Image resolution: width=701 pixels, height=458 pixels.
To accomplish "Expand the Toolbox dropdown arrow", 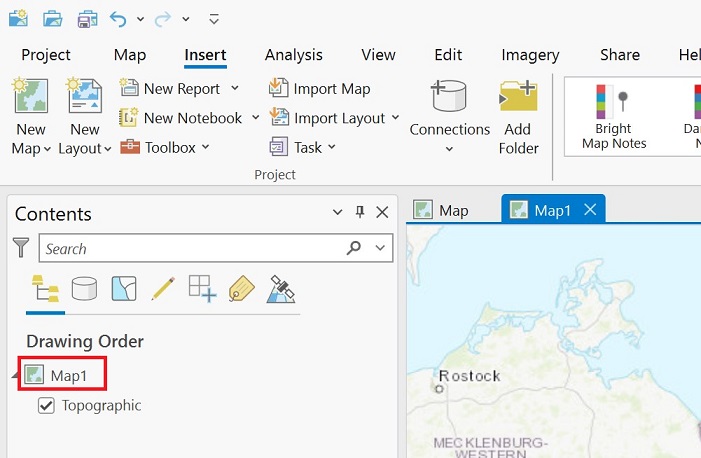I will [205, 147].
